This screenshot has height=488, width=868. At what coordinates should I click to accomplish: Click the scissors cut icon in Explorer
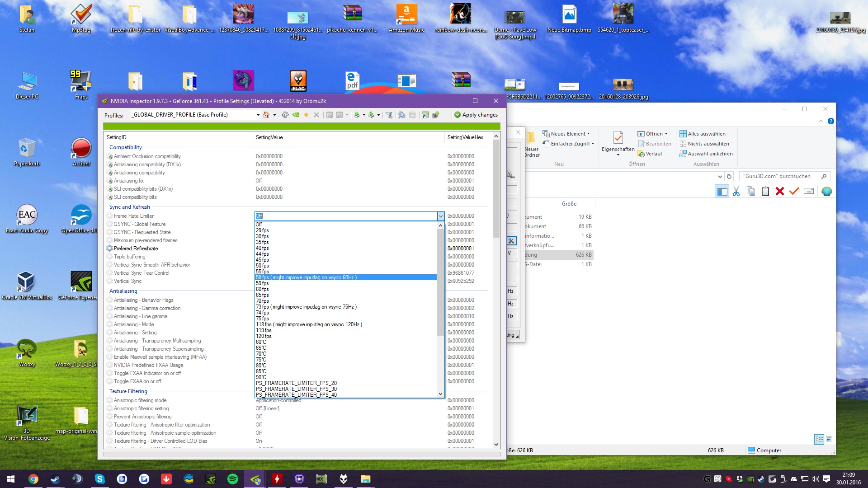coord(736,191)
